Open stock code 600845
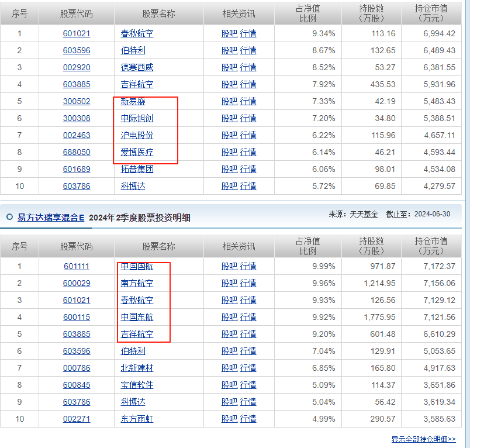The width and height of the screenshot is (477, 448). [77, 385]
